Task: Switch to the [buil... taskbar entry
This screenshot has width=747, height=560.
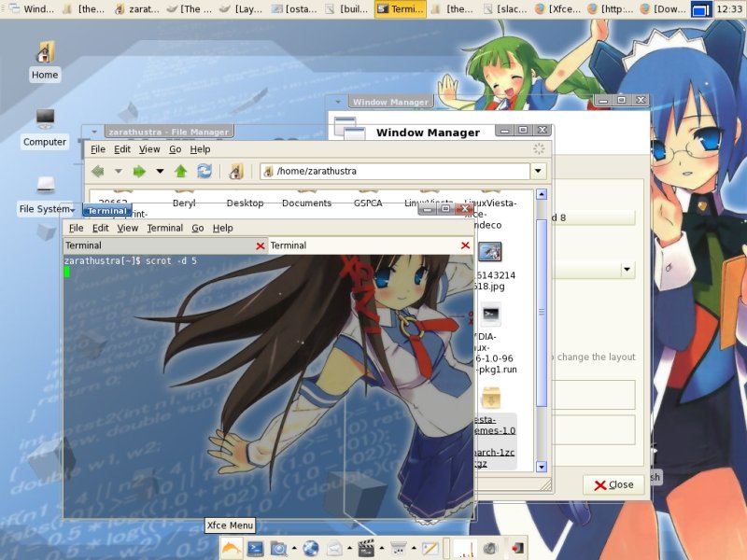Action: coord(346,8)
